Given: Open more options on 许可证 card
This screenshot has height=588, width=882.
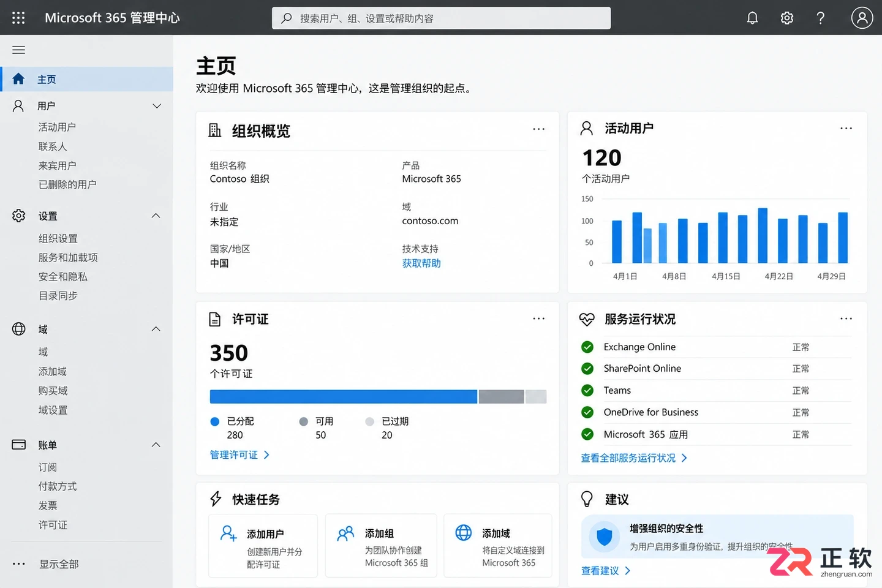Looking at the screenshot, I should pyautogui.click(x=538, y=318).
